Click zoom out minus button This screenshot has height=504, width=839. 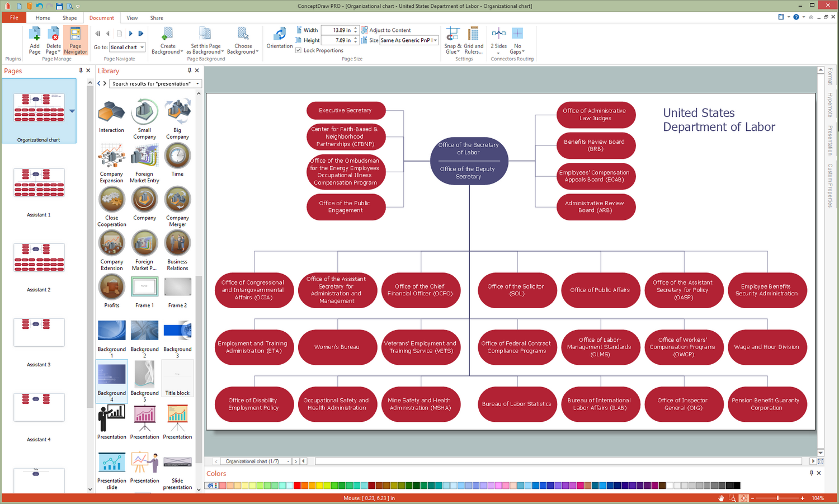coord(752,498)
